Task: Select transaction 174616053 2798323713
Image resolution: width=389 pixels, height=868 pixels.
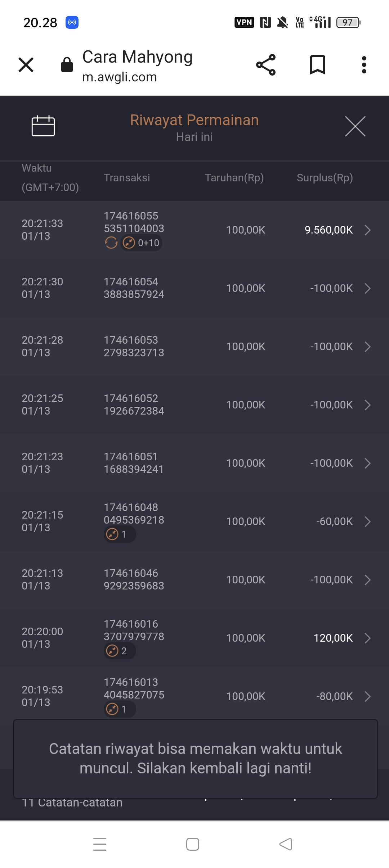Action: (134, 346)
